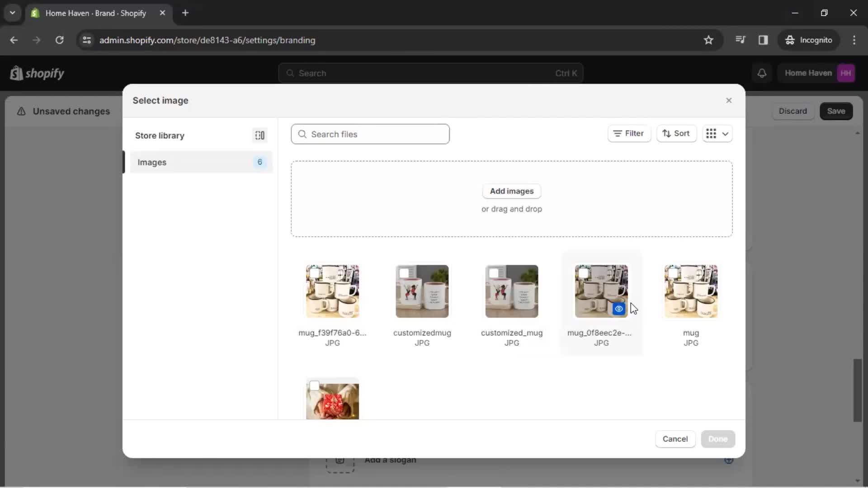
Task: Click the grid view toggle icon
Action: 711,133
